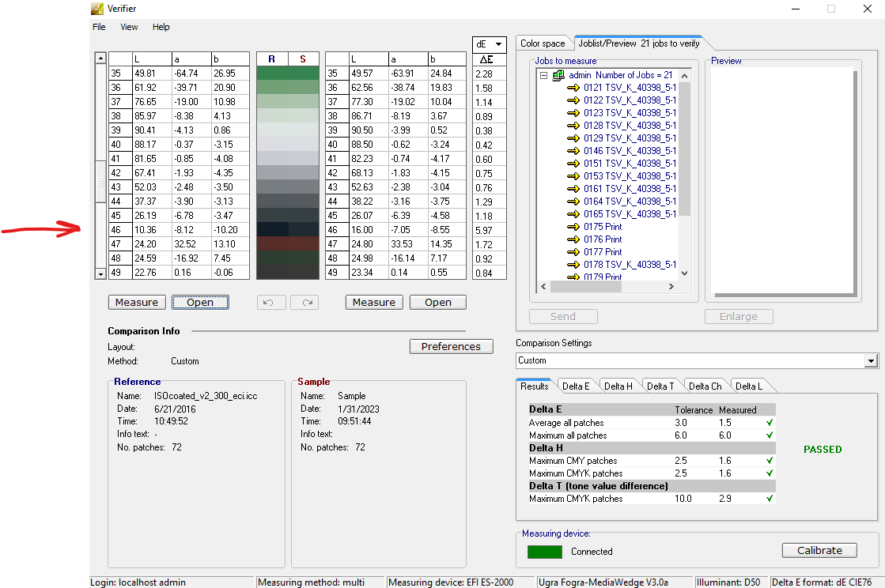
Task: Click the undo arrow button
Action: pyautogui.click(x=271, y=303)
